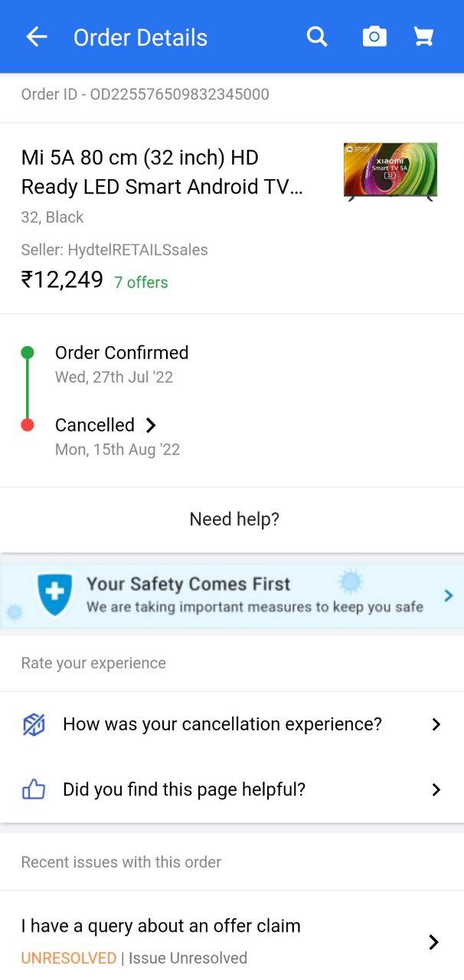The width and height of the screenshot is (464, 980).
Task: View the 7 offers link
Action: 141,283
